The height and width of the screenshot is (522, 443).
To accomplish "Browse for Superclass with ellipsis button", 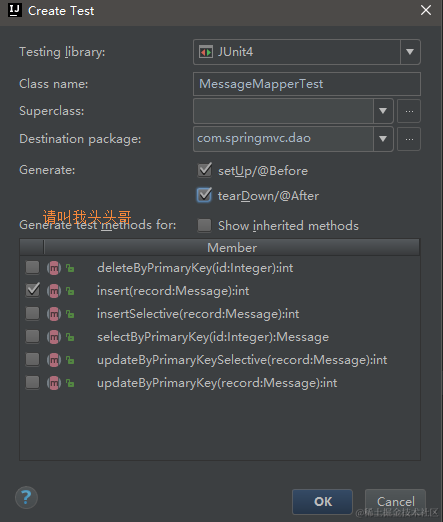I will coord(409,111).
